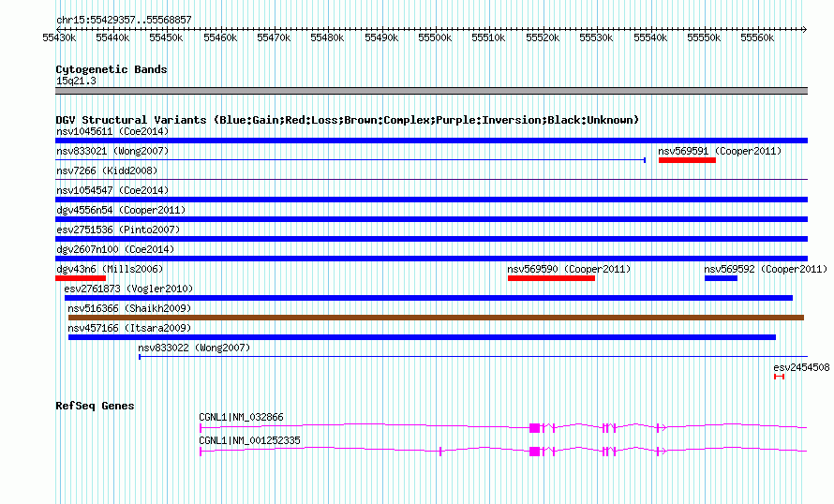The width and height of the screenshot is (834, 504).
Task: Click nsv569592 (Cooper2011) label
Action: 766,269
